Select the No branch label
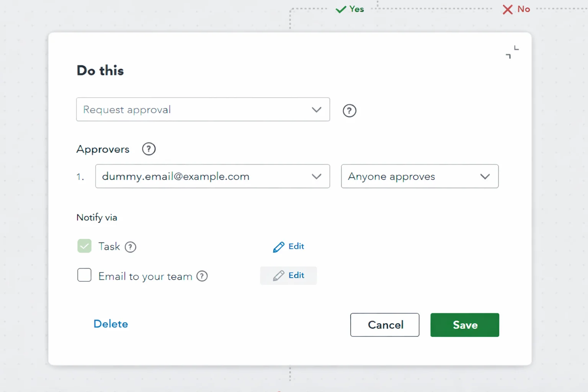This screenshot has height=392, width=588. pyautogui.click(x=523, y=9)
